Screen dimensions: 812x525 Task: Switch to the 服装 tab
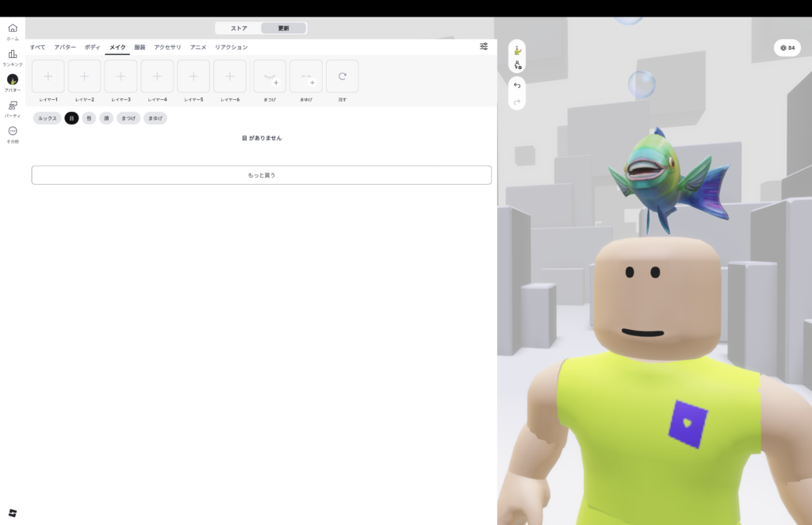(x=140, y=48)
